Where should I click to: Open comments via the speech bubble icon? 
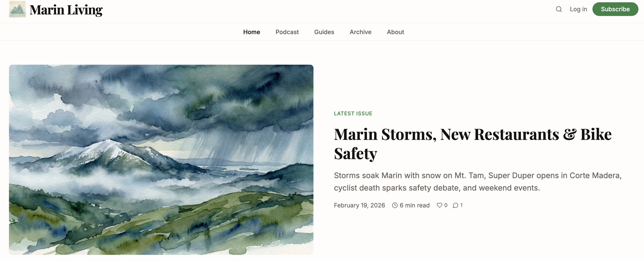[455, 205]
